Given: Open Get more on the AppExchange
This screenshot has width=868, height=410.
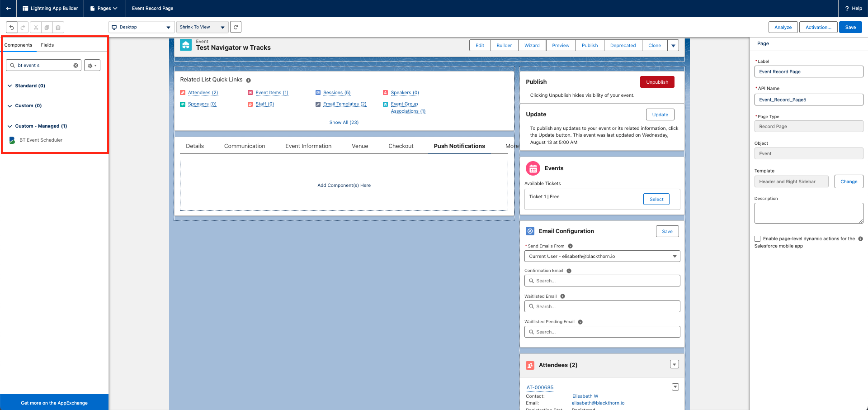Looking at the screenshot, I should 54,403.
